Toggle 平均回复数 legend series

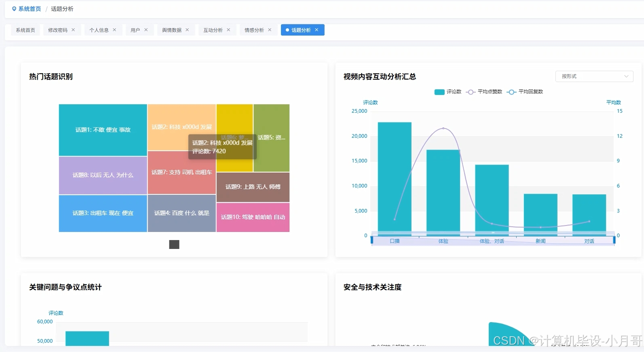coord(525,92)
